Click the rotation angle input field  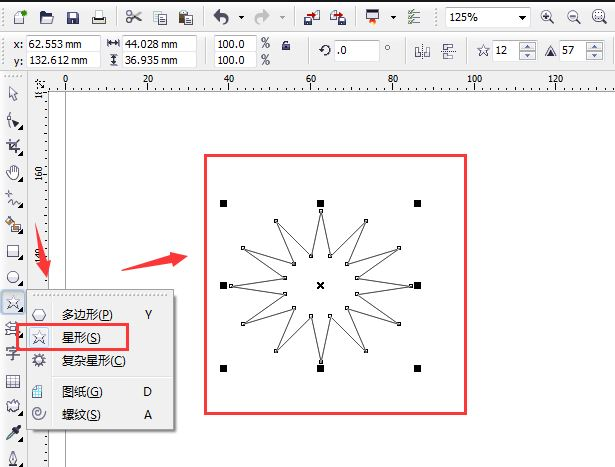click(x=357, y=50)
